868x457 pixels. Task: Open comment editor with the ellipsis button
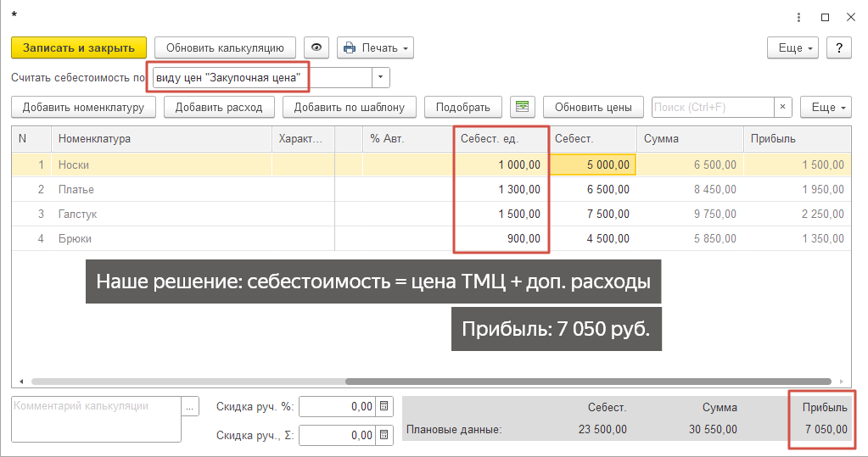tap(190, 407)
